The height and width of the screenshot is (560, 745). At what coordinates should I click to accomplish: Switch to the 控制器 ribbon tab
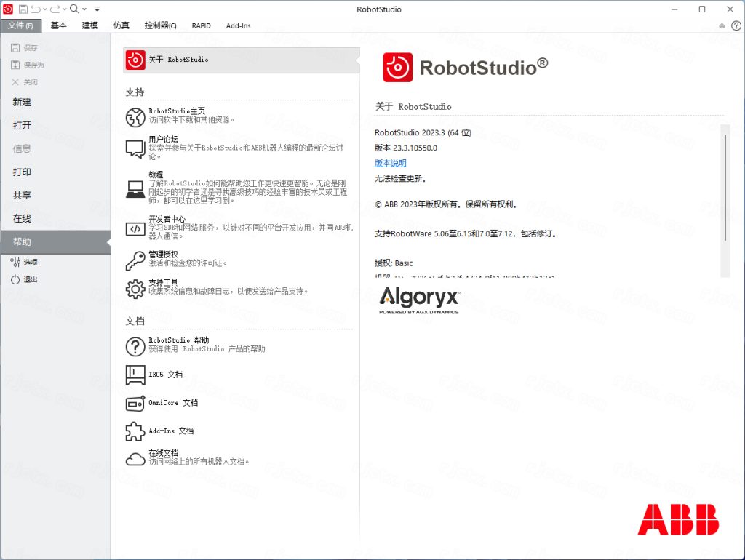pyautogui.click(x=161, y=25)
